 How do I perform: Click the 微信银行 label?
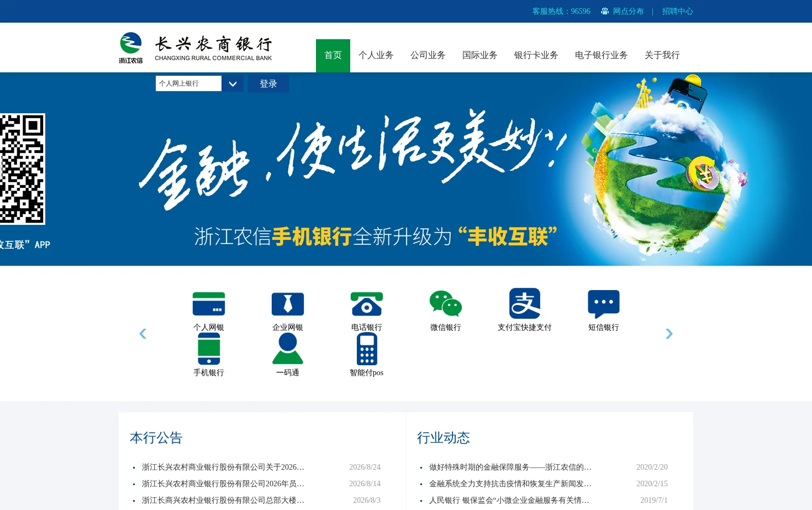[x=446, y=328]
